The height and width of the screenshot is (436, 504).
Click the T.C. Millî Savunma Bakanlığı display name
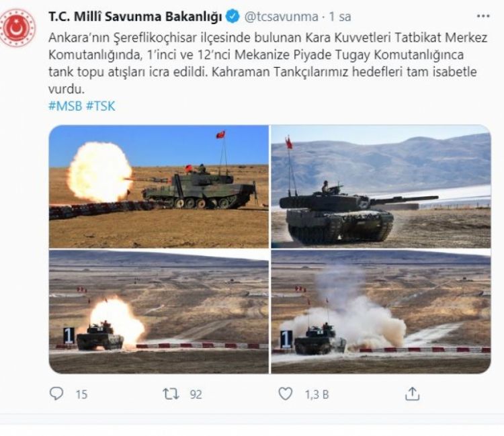click(135, 16)
